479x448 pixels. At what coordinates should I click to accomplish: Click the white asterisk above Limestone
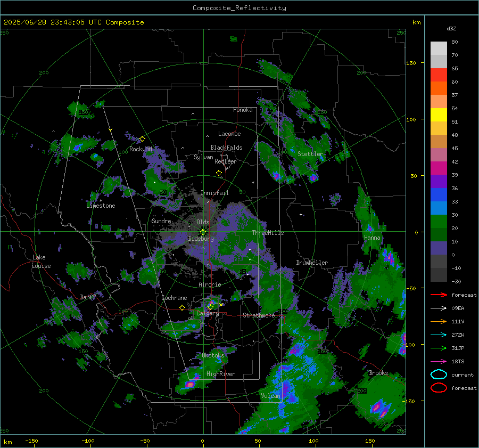pyautogui.click(x=101, y=201)
